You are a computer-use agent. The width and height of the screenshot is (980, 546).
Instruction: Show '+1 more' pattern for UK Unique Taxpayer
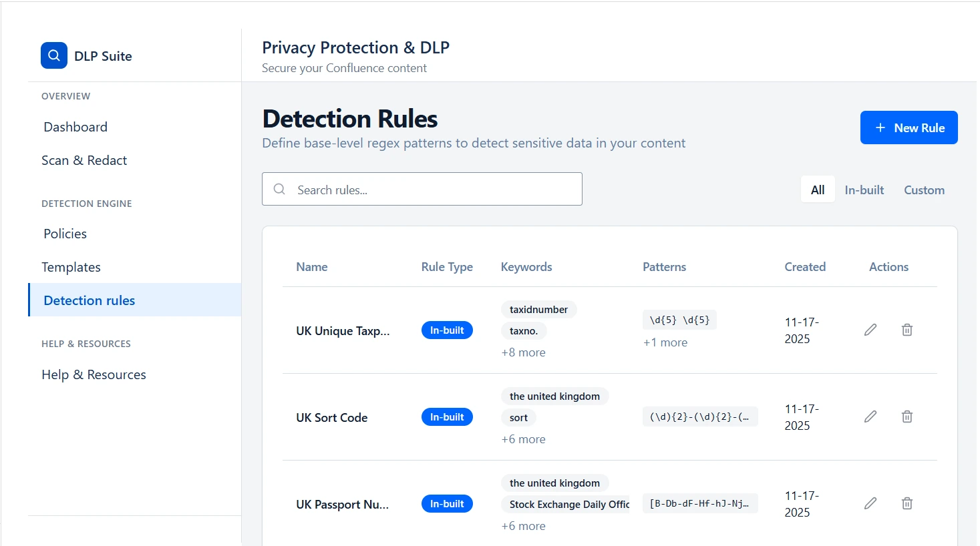pyautogui.click(x=665, y=342)
